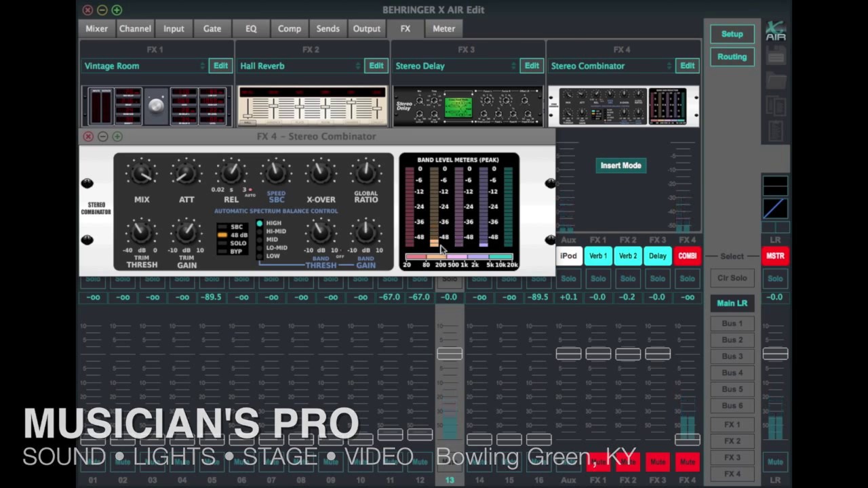868x488 pixels.
Task: Switch to the Channel tab
Action: tap(135, 28)
